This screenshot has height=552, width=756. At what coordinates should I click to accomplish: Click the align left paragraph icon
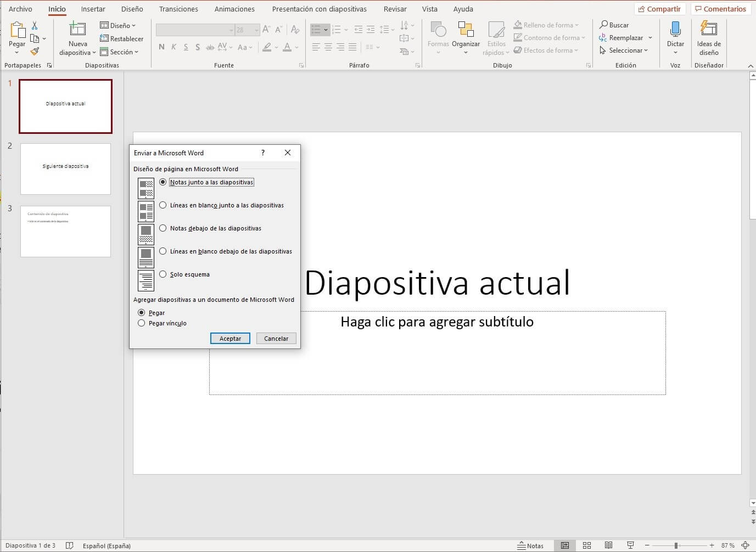[x=316, y=47]
